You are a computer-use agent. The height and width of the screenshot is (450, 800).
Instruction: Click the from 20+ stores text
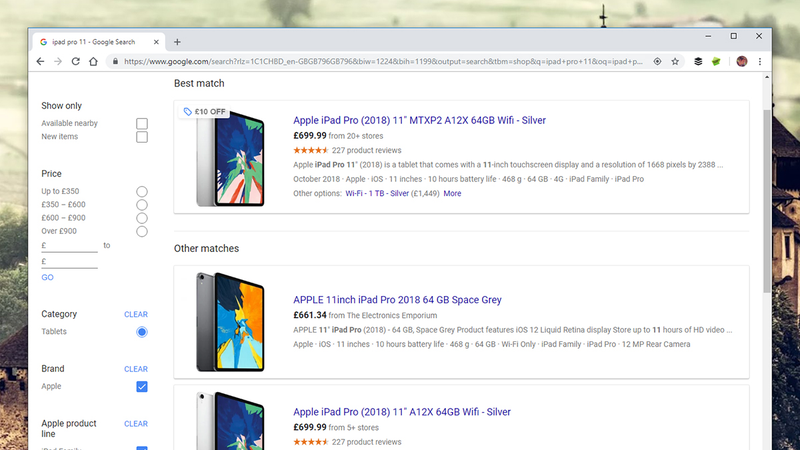pos(356,136)
